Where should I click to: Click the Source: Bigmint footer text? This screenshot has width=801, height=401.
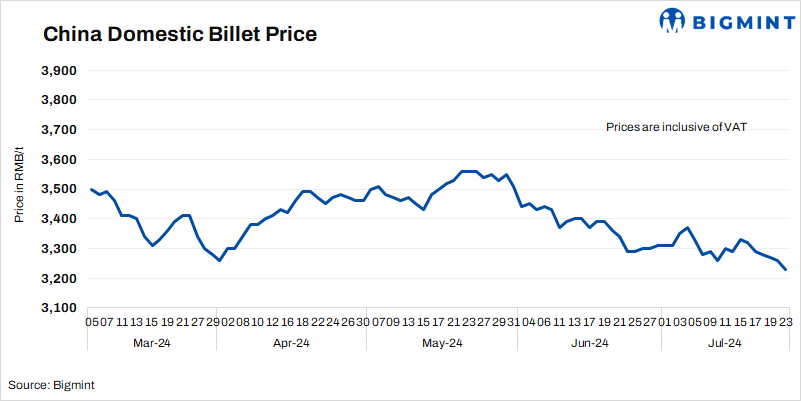[x=52, y=384]
